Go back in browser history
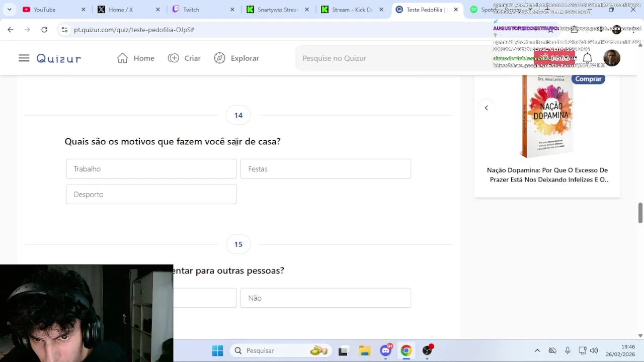 point(11,30)
